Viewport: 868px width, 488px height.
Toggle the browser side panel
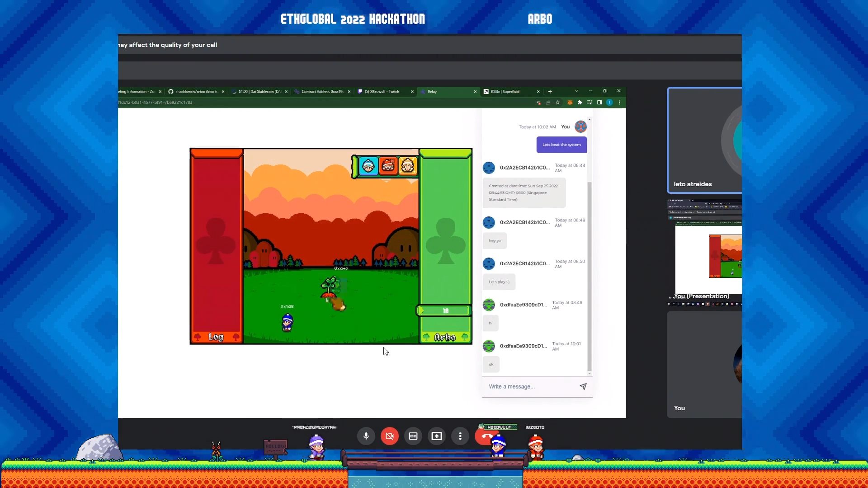(x=599, y=103)
